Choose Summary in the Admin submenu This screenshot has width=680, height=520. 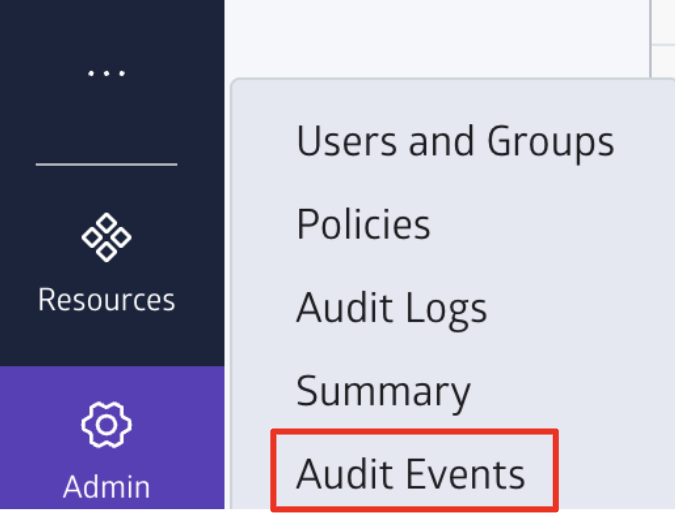(383, 391)
